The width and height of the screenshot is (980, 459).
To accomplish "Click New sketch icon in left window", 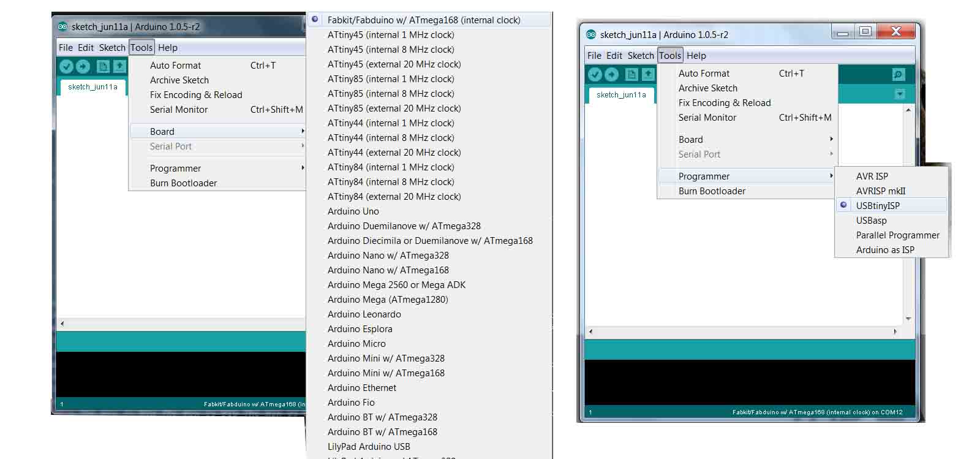I will tap(103, 66).
